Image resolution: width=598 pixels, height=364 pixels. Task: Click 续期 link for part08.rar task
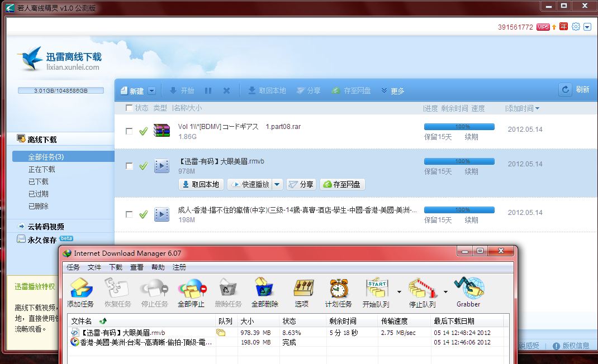pos(471,137)
